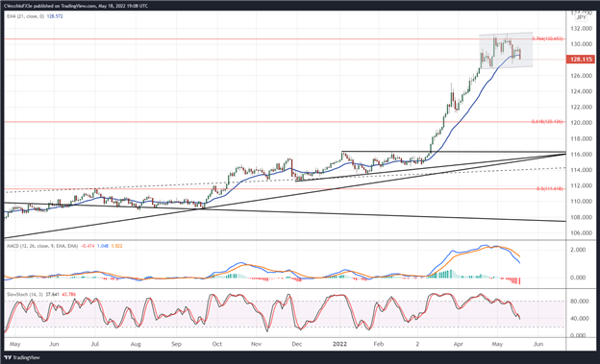Image resolution: width=600 pixels, height=364 pixels.
Task: Select the EMA (21, close, 0) indicator legend
Action: [x=25, y=16]
